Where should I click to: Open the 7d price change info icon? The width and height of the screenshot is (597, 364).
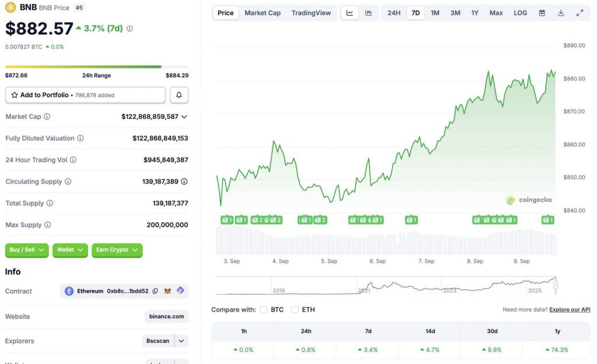click(129, 29)
